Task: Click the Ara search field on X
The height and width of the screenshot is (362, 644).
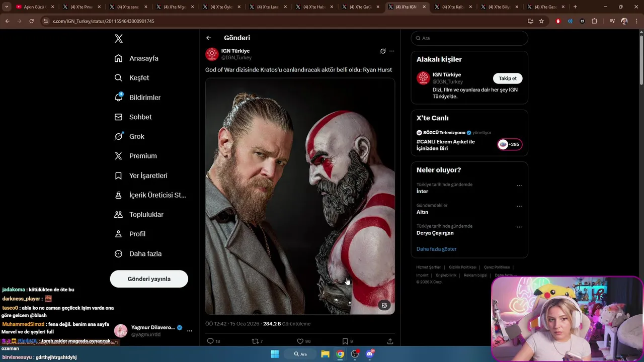Action: tap(469, 38)
